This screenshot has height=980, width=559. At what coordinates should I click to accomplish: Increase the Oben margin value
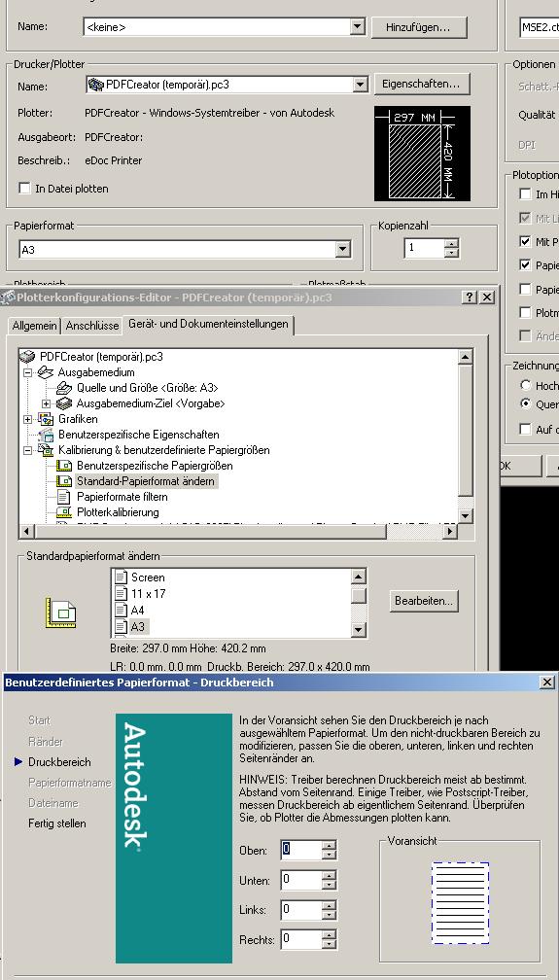click(x=329, y=845)
